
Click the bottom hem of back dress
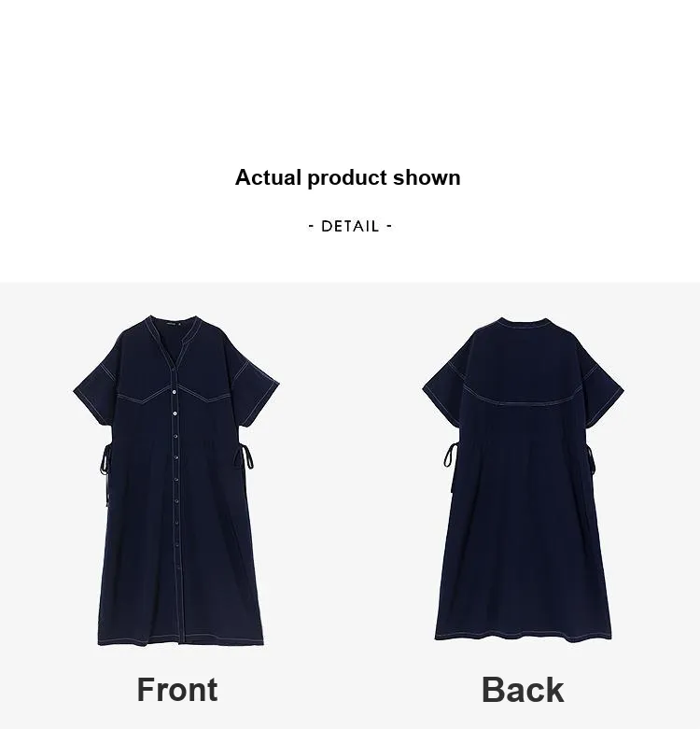pos(524,636)
